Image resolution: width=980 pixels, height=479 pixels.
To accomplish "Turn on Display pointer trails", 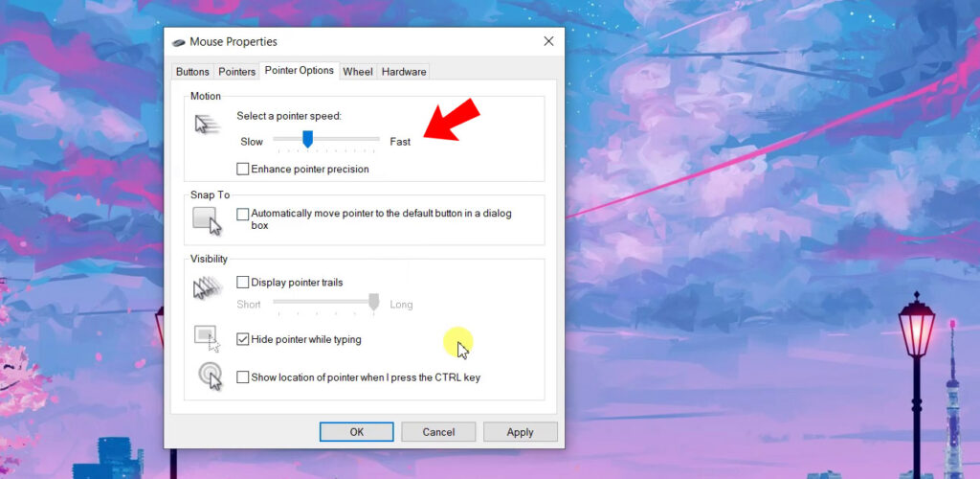I will click(x=242, y=282).
